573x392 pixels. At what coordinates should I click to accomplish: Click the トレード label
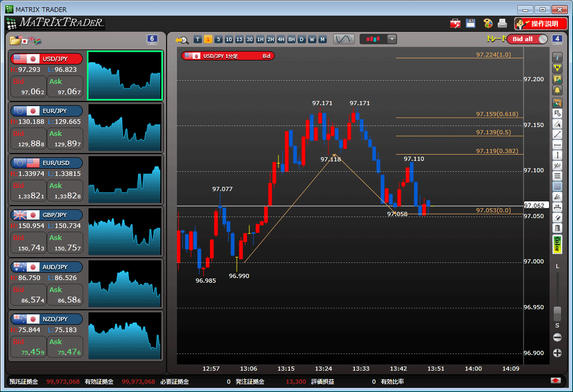tap(496, 39)
